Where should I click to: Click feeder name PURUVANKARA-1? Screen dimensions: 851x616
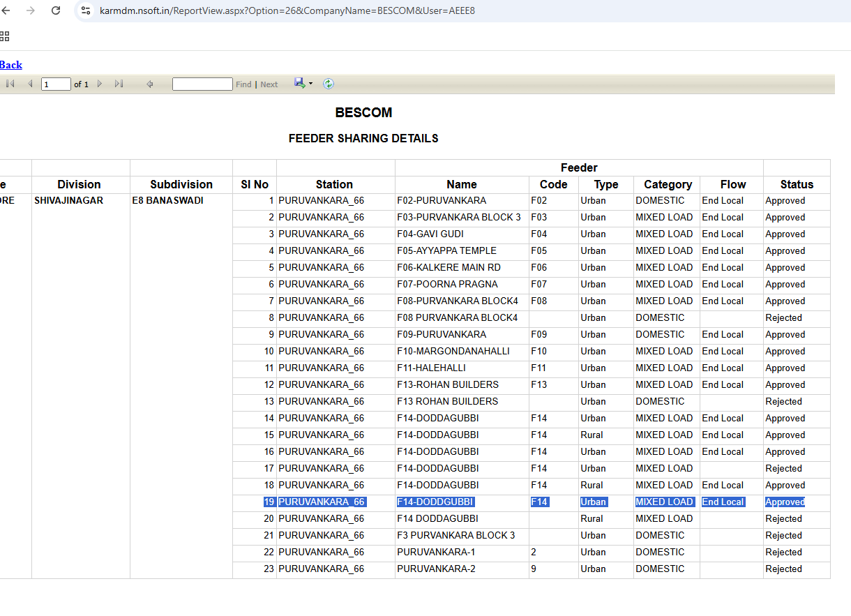pos(436,553)
